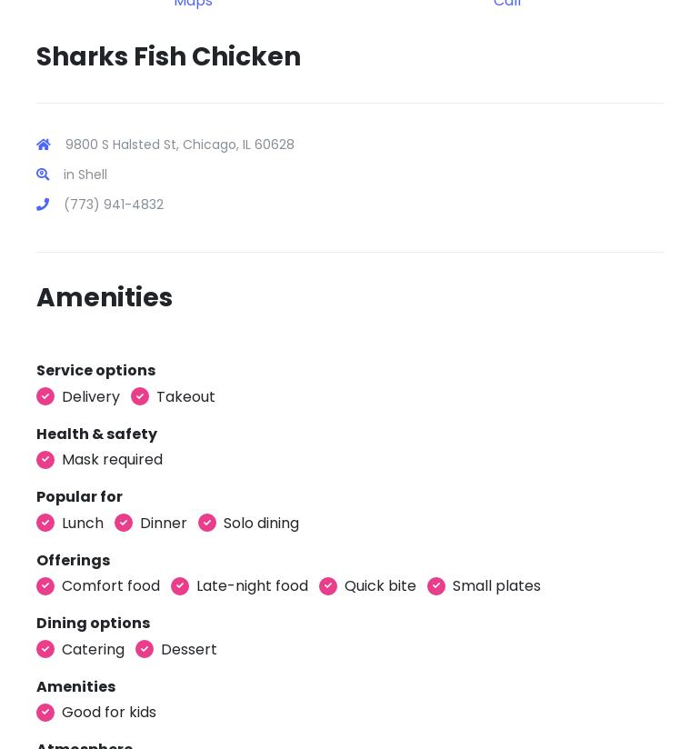Click the location search magnifier icon
Screen dimensions: 700x749
43,175
